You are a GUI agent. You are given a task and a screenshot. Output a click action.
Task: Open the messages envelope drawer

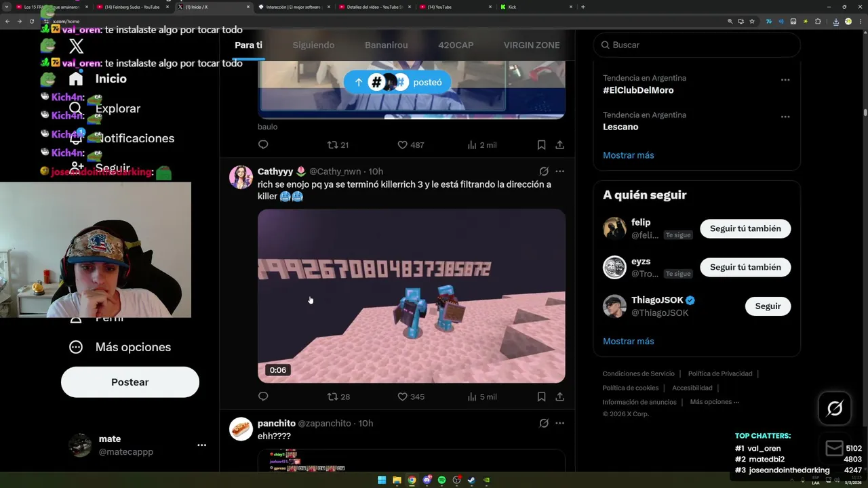click(x=835, y=448)
